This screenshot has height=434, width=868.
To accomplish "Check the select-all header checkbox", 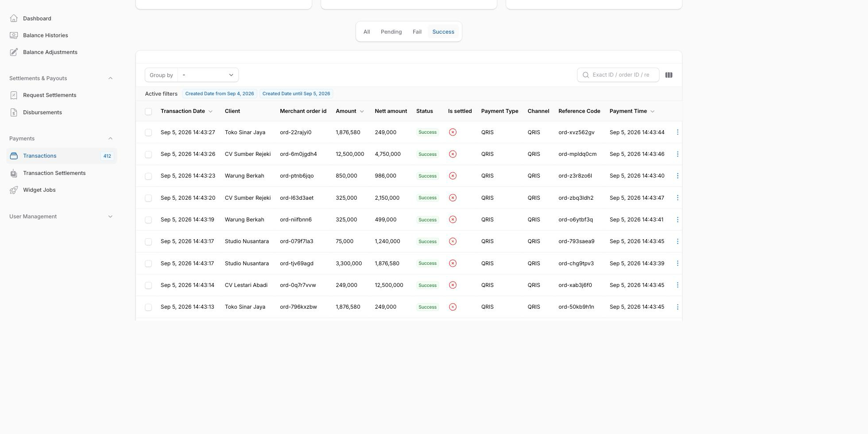I will (148, 112).
